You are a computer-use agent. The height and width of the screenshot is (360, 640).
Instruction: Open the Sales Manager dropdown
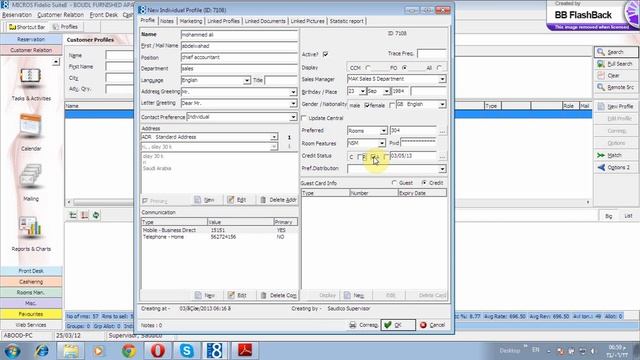pos(442,79)
